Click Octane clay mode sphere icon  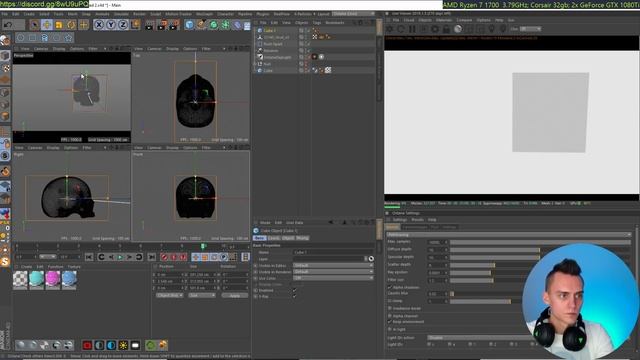point(458,29)
